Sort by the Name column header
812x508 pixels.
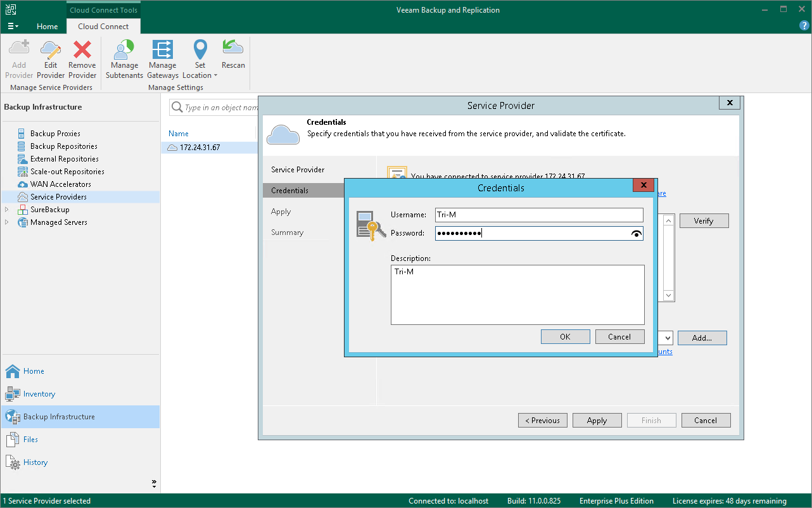coord(179,134)
